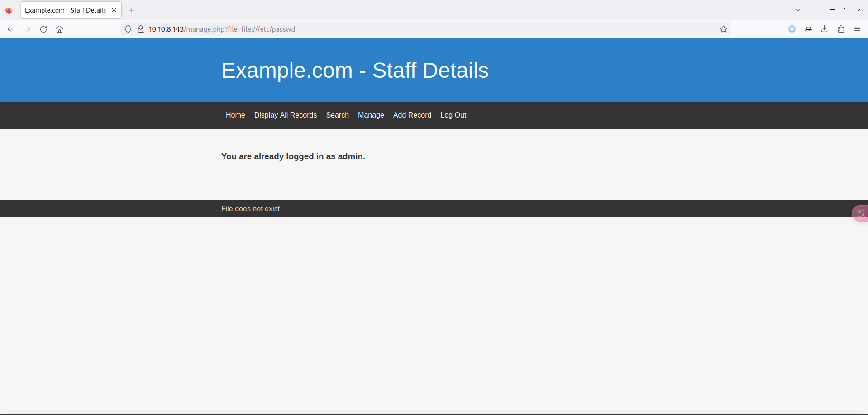Click the browser back arrow

click(x=11, y=29)
